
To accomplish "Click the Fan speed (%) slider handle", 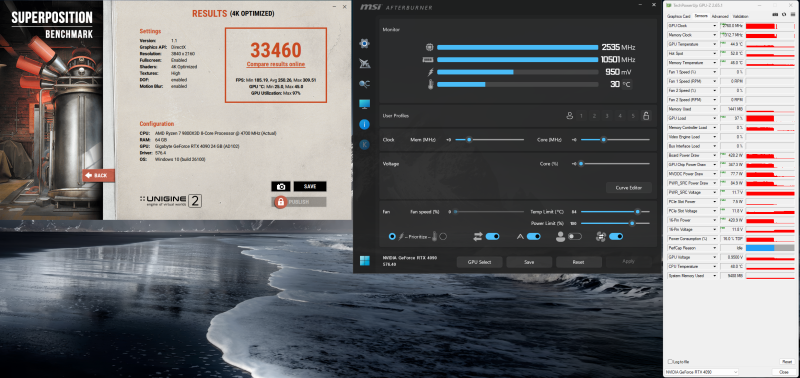I will (x=455, y=211).
